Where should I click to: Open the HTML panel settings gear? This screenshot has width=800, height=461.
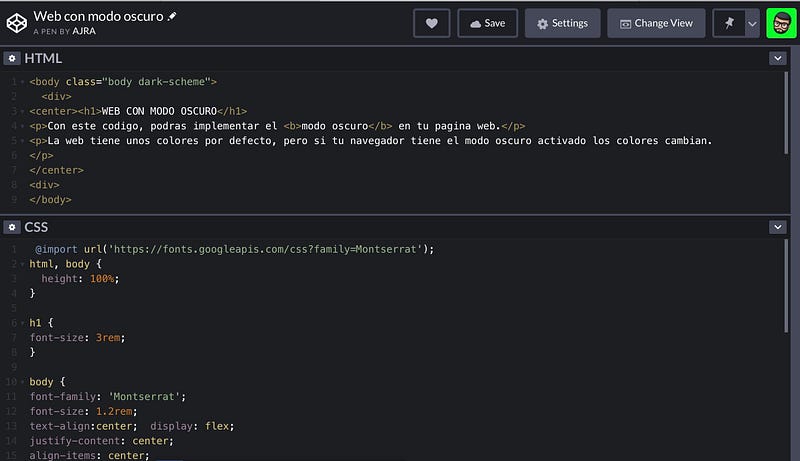pos(12,59)
